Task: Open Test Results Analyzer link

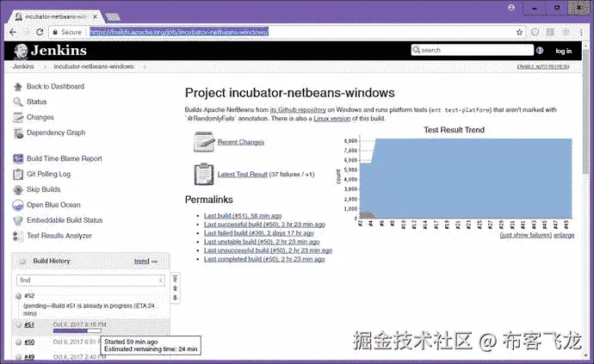Action: 59,236
